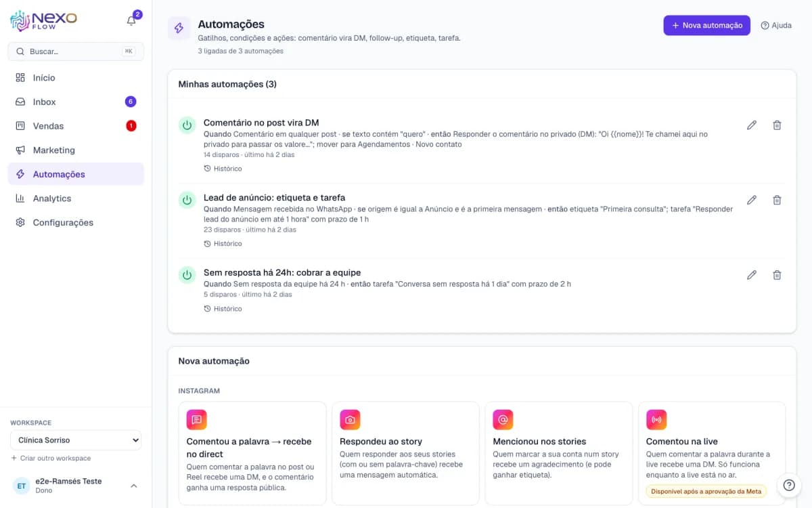The height and width of the screenshot is (508, 812).
Task: Click the title Comentário no post vira DM
Action: pos(261,123)
